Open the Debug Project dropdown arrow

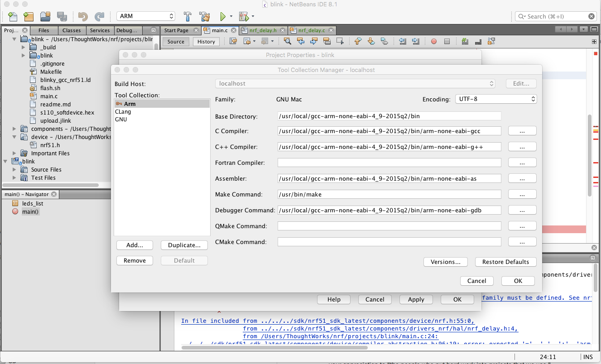(x=253, y=16)
